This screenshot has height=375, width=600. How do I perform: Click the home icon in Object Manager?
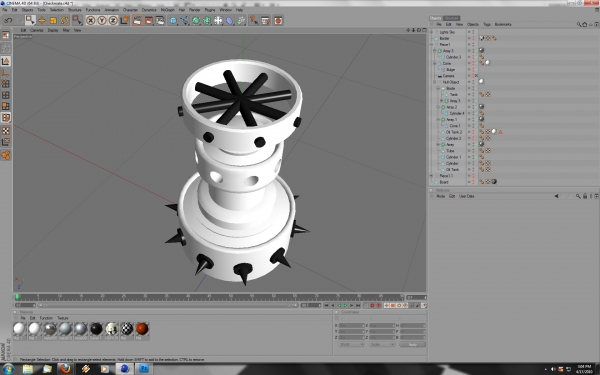pyautogui.click(x=584, y=24)
